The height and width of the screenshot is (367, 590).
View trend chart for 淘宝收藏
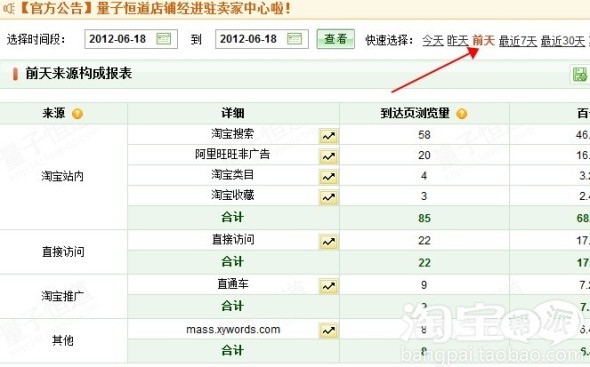pos(328,197)
